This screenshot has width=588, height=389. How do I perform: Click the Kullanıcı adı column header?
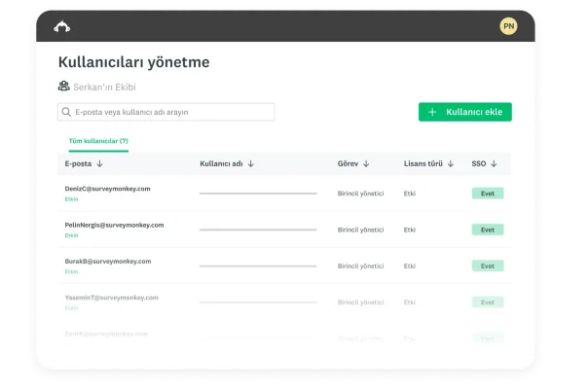(221, 163)
